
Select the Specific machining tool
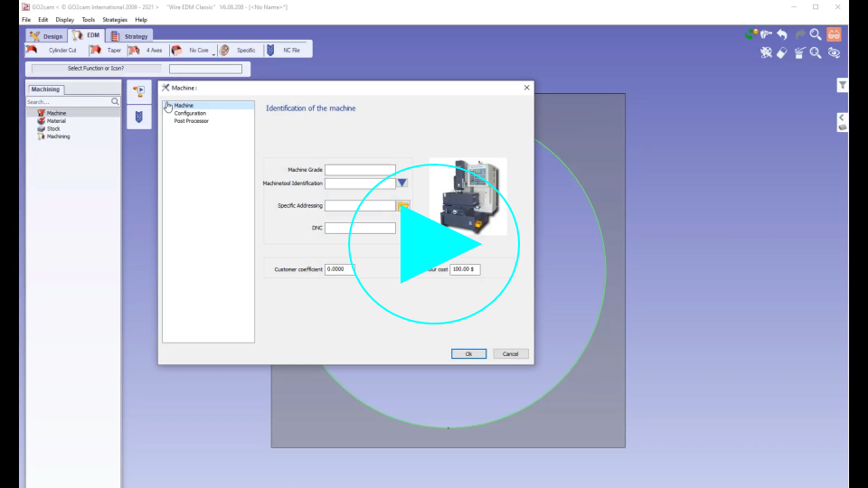point(239,51)
